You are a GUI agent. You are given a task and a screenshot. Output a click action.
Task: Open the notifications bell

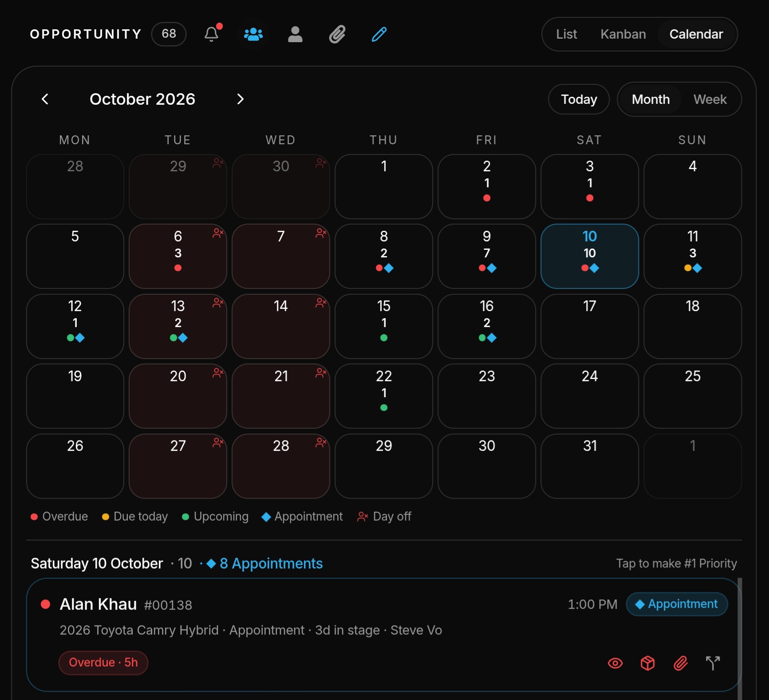212,34
